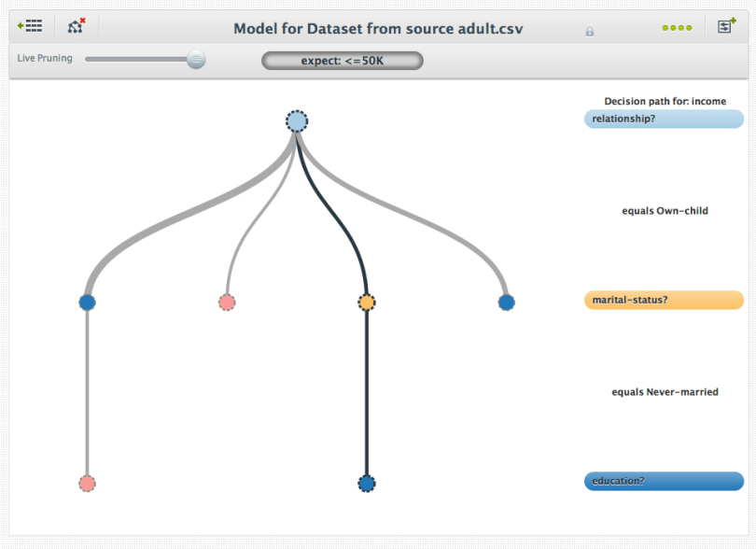Select the blue node on the far right branch

(x=506, y=302)
